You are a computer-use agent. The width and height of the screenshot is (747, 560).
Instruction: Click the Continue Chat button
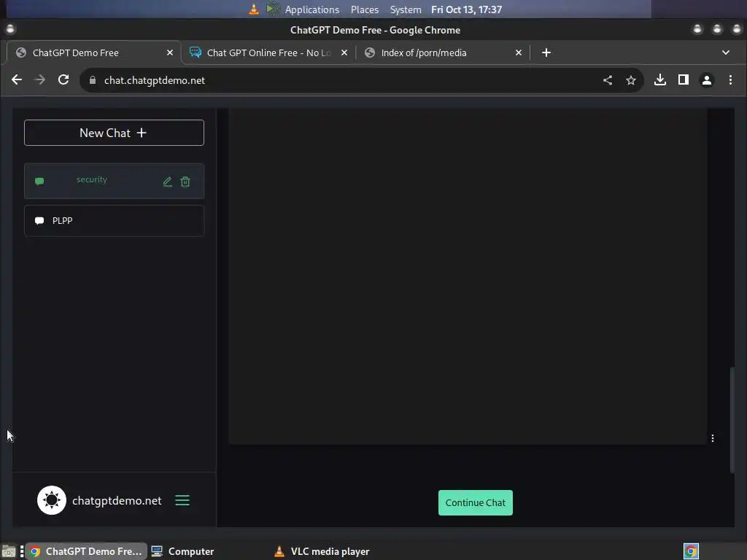(476, 503)
